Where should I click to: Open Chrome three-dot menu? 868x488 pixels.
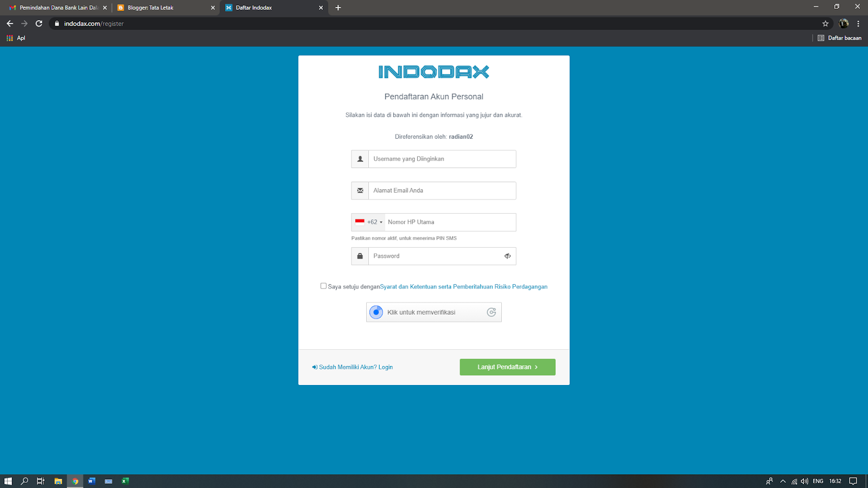858,23
